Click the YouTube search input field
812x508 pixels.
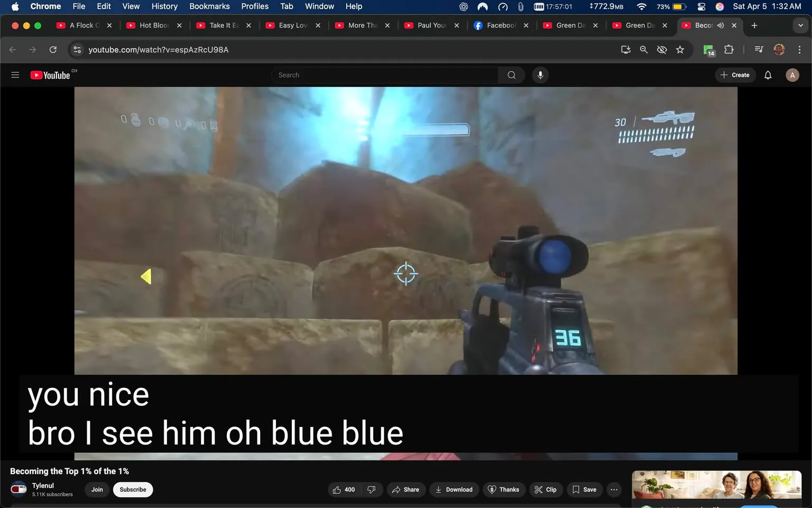(x=385, y=75)
